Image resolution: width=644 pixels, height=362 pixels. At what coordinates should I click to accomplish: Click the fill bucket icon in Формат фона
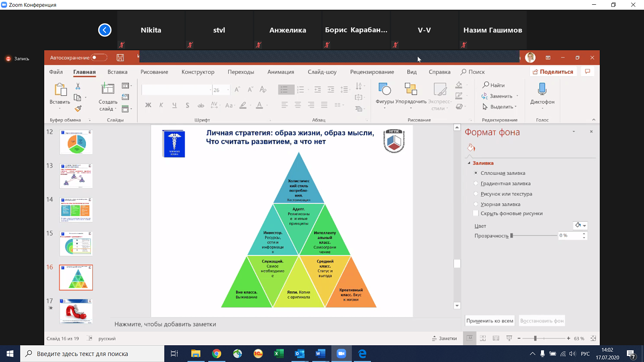(x=471, y=148)
